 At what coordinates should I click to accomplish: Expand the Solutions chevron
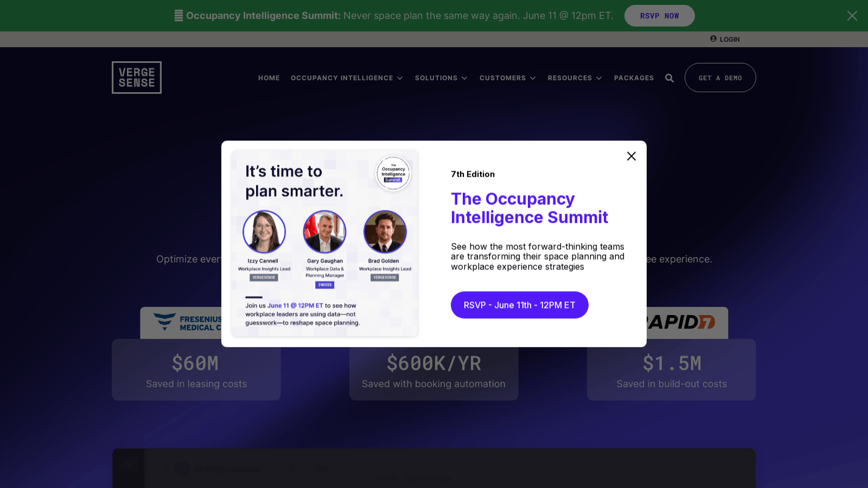pyautogui.click(x=464, y=78)
